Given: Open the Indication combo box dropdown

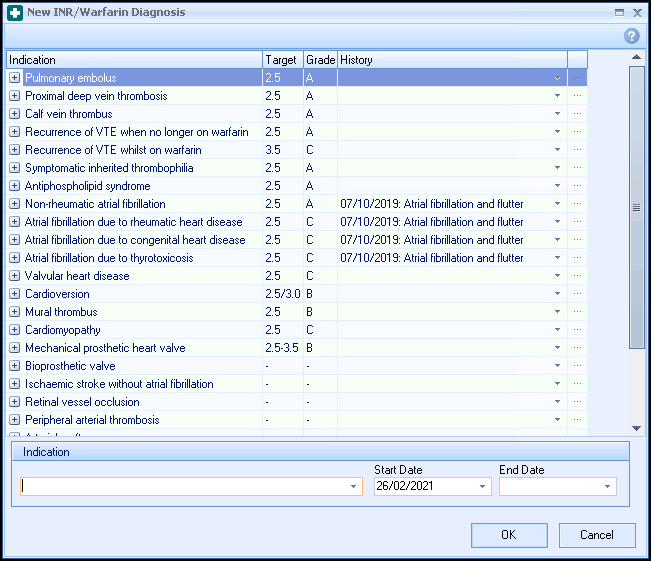Looking at the screenshot, I should point(354,487).
